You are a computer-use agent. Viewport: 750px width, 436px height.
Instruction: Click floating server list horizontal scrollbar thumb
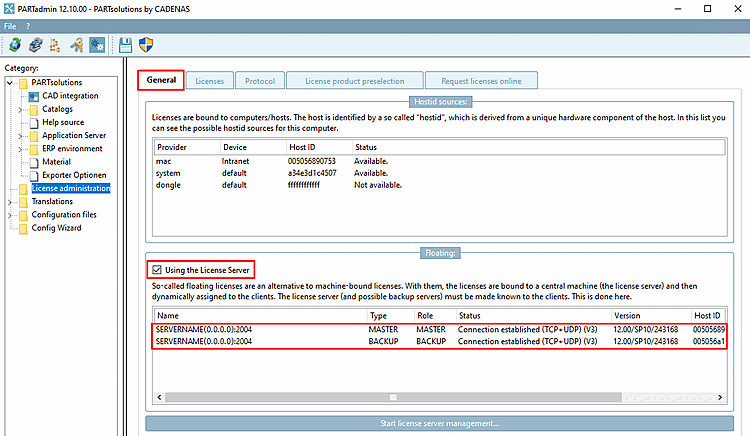pyautogui.click(x=393, y=397)
